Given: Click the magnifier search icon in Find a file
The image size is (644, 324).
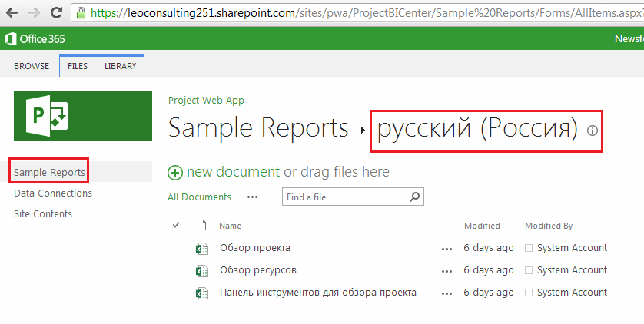Looking at the screenshot, I should pos(415,197).
